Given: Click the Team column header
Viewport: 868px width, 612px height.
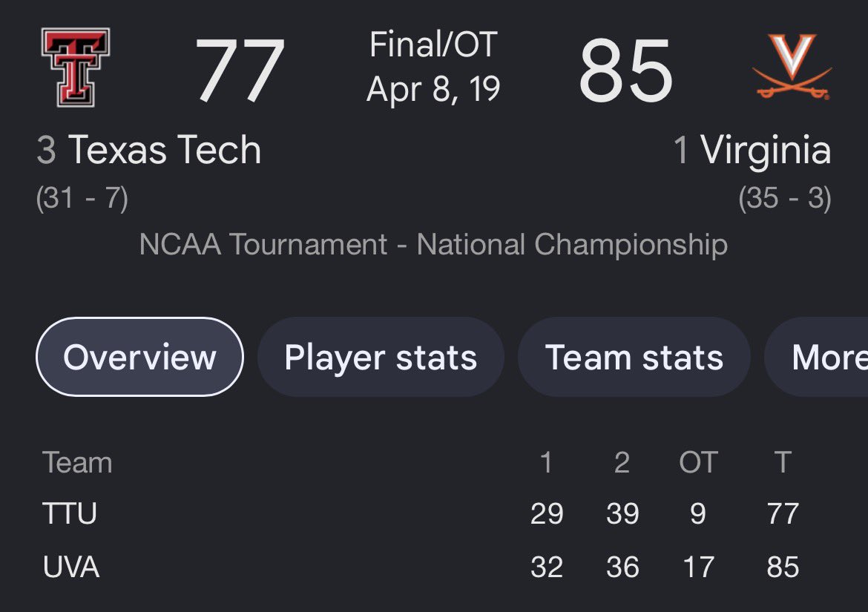Looking at the screenshot, I should tap(77, 462).
